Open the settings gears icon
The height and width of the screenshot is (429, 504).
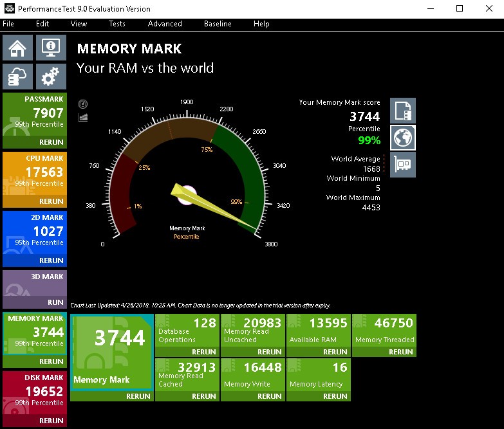51,77
